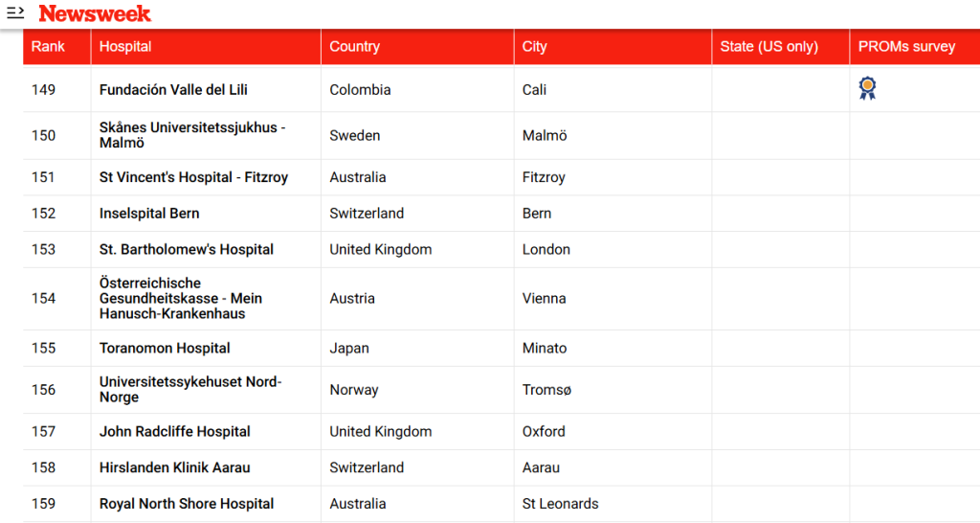The image size is (980, 523).
Task: Click the PROMs survey column header
Action: point(906,46)
